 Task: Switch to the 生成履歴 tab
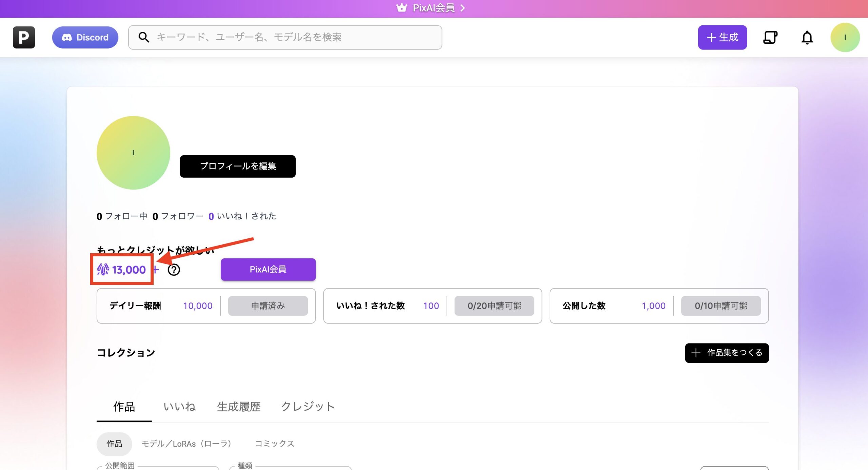tap(239, 407)
